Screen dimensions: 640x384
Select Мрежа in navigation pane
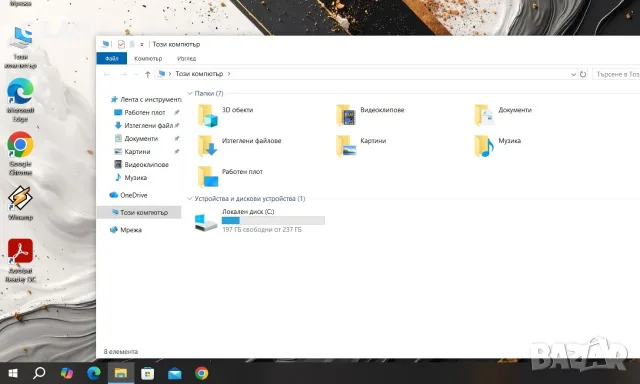126,230
